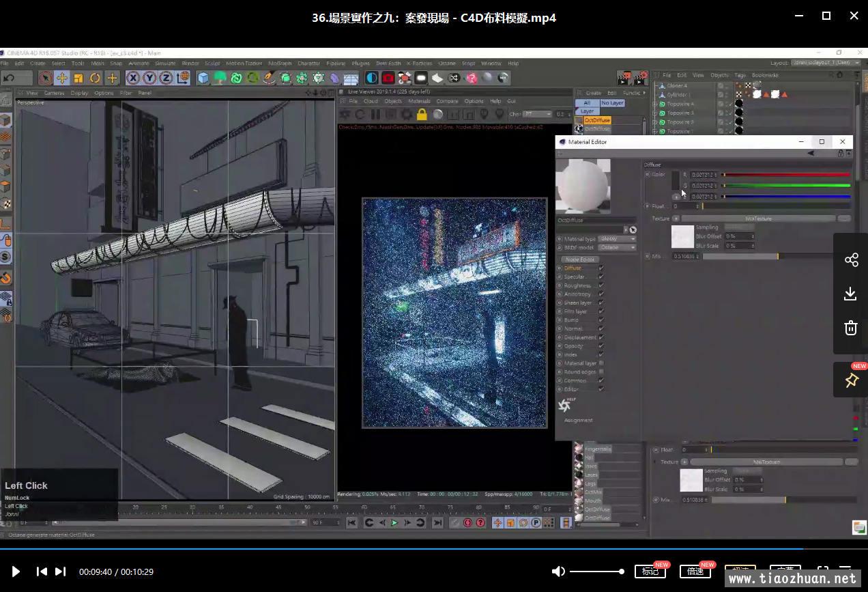Toggle the Bump channel checkbox
The image size is (868, 592).
click(x=601, y=320)
